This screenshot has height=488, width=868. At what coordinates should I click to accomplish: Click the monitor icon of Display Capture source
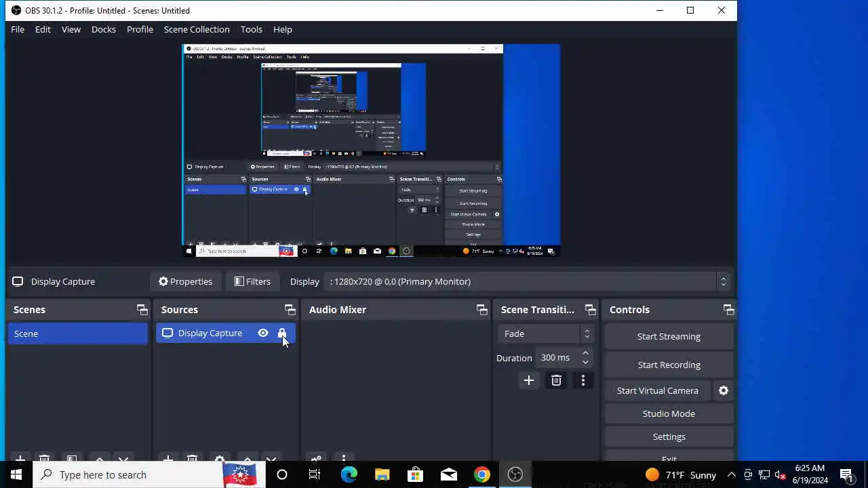pos(167,333)
